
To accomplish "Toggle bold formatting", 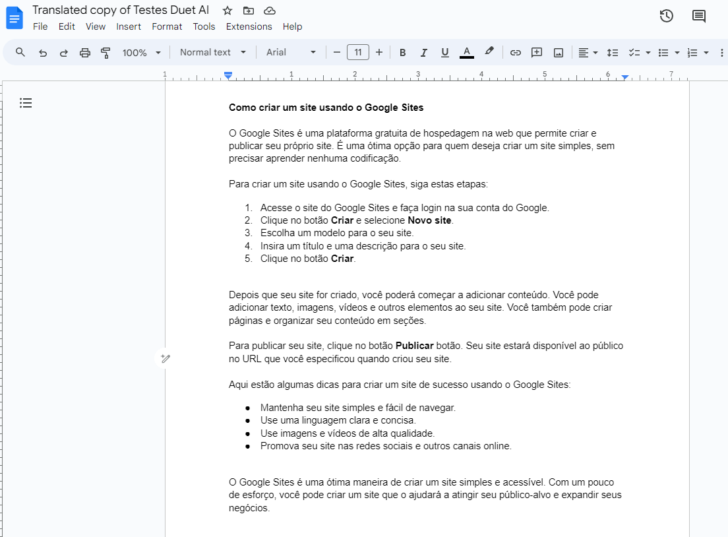I will (403, 52).
